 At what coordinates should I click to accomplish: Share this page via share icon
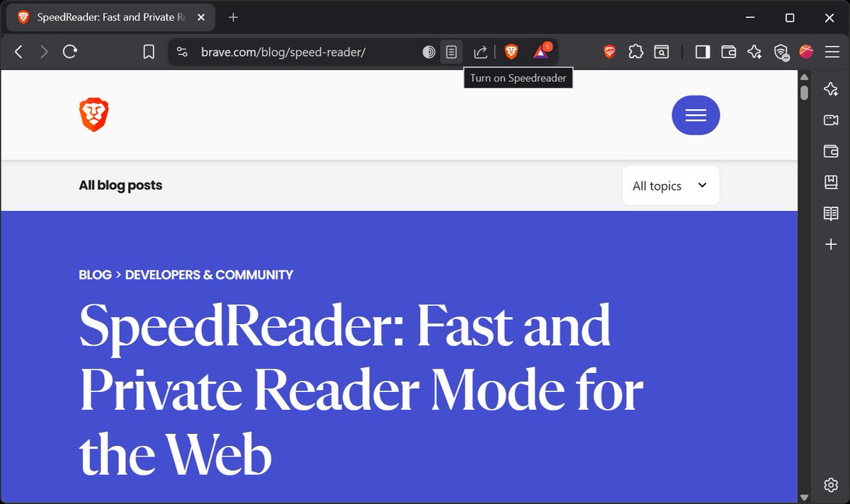point(480,52)
